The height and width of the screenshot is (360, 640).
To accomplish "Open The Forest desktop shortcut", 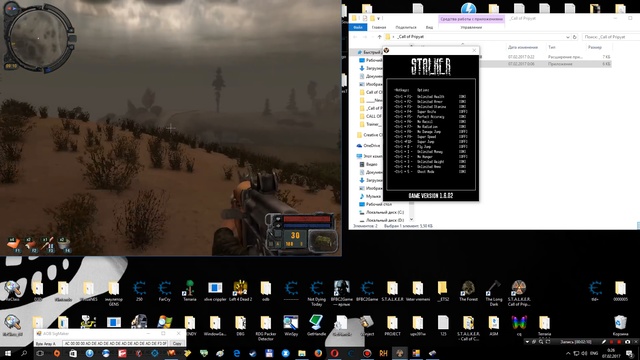I will (468, 290).
